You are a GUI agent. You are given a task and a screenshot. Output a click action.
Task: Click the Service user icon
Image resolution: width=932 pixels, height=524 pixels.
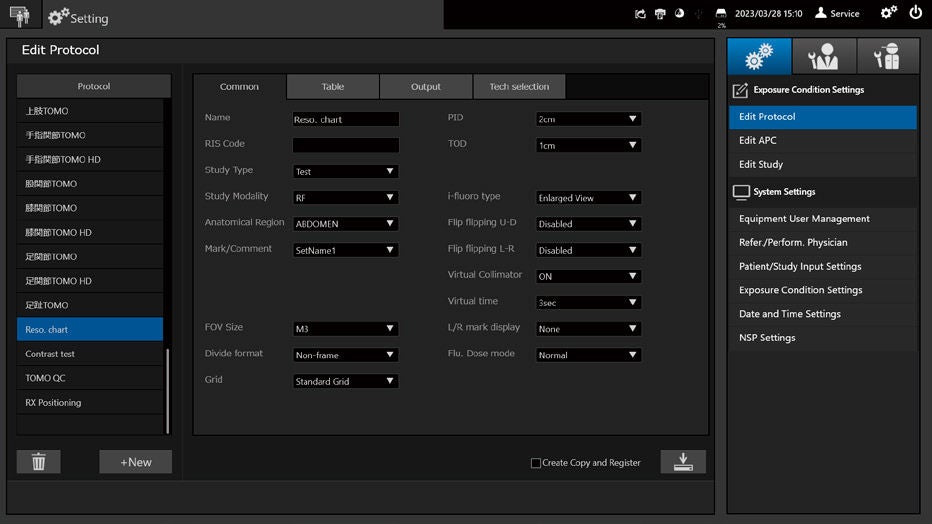[821, 13]
